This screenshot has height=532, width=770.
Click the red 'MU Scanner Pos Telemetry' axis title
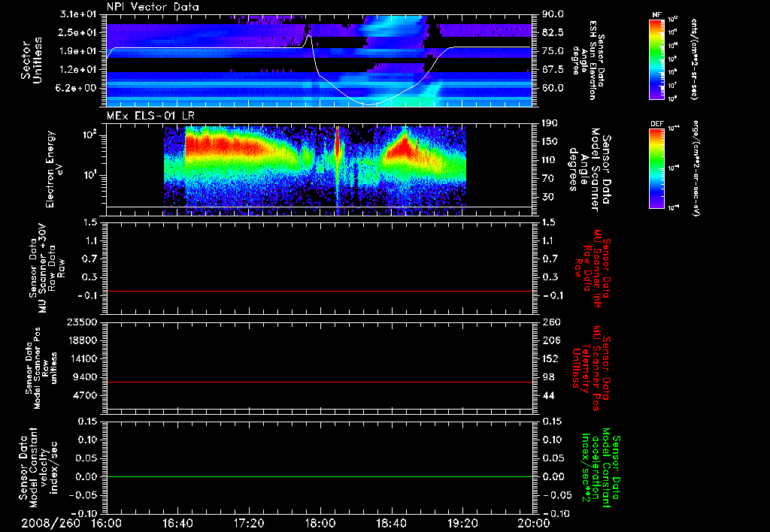(x=591, y=368)
